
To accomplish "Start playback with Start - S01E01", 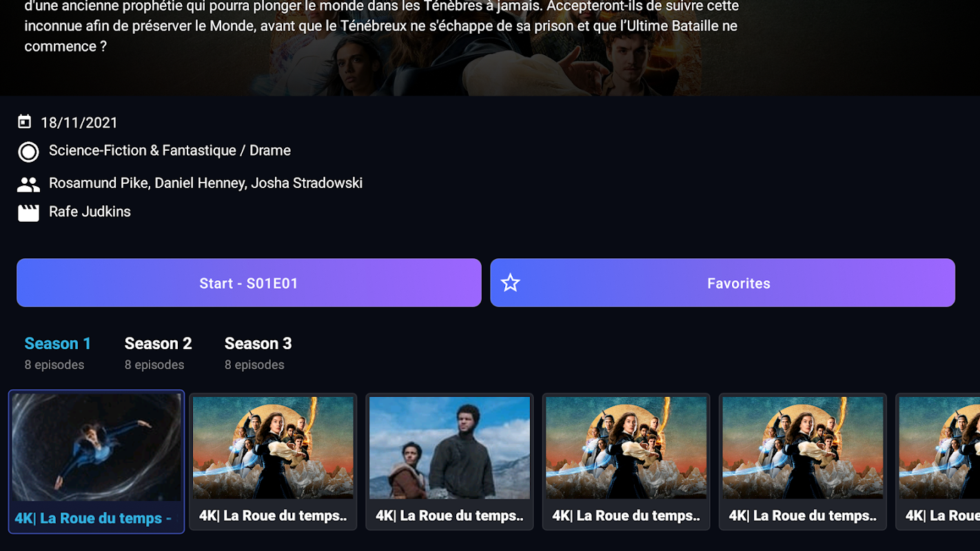I will pos(249,282).
